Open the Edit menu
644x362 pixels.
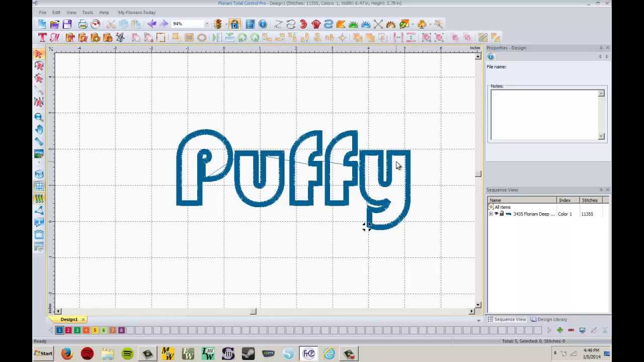[56, 12]
